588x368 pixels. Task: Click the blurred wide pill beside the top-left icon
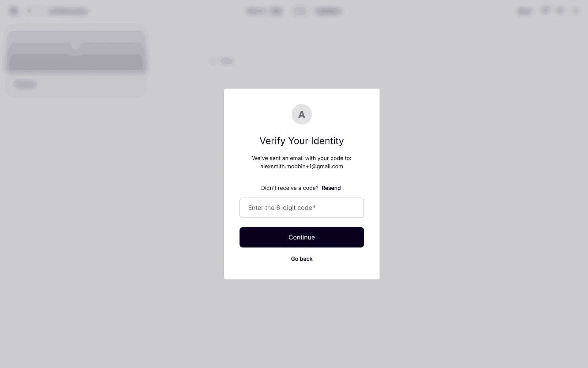tap(69, 11)
